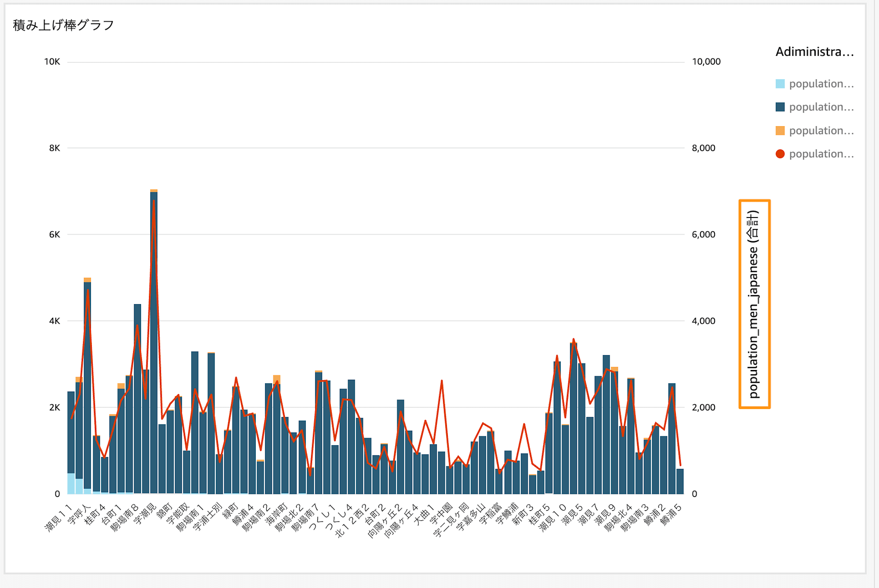Click the 台町１ x-axis label
The height and width of the screenshot is (588, 879).
tap(111, 514)
